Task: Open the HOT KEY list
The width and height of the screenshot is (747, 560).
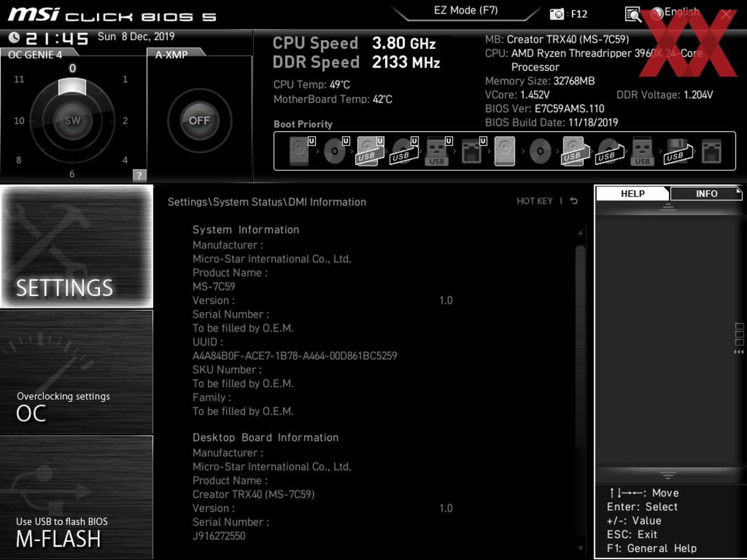Action: tap(534, 201)
